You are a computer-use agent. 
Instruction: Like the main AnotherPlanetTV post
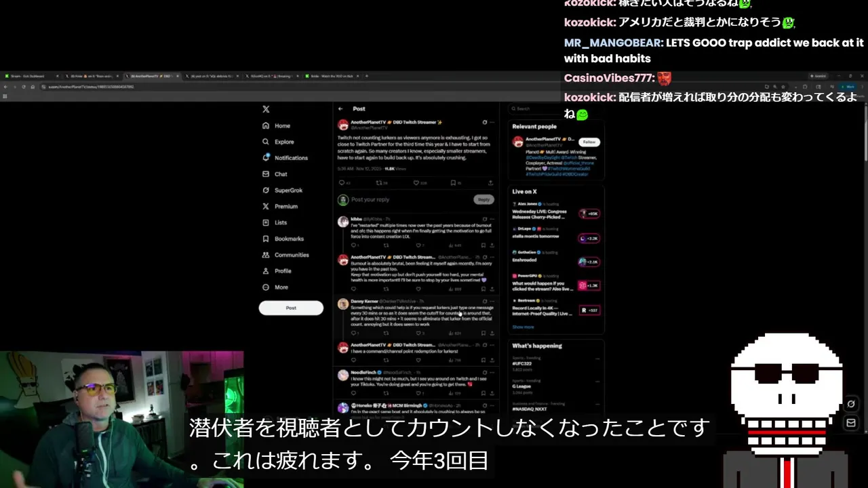pos(416,182)
